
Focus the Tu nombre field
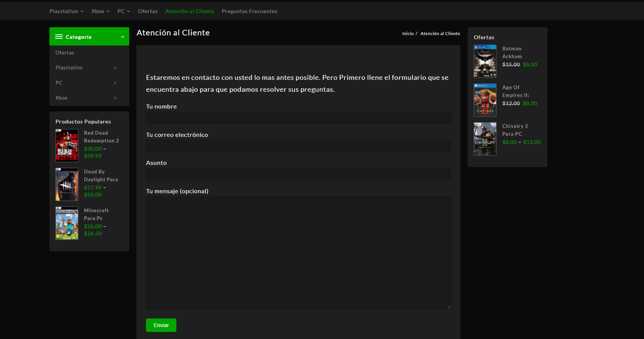coord(298,118)
